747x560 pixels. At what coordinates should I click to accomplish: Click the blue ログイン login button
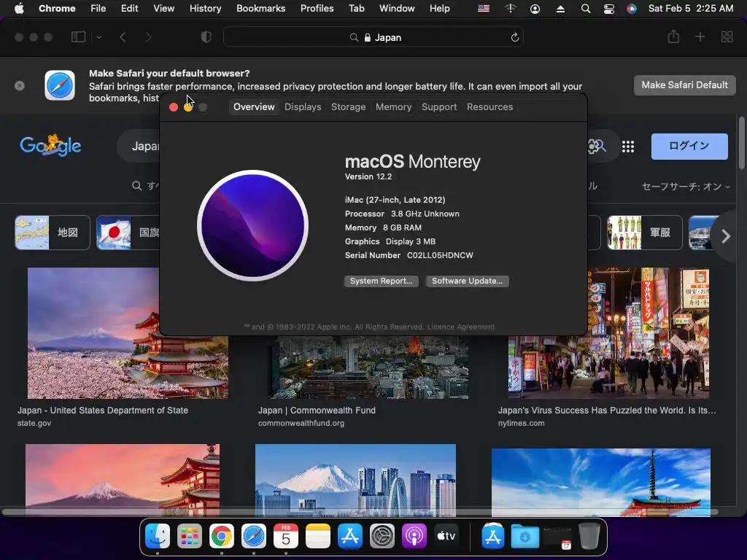pyautogui.click(x=689, y=146)
